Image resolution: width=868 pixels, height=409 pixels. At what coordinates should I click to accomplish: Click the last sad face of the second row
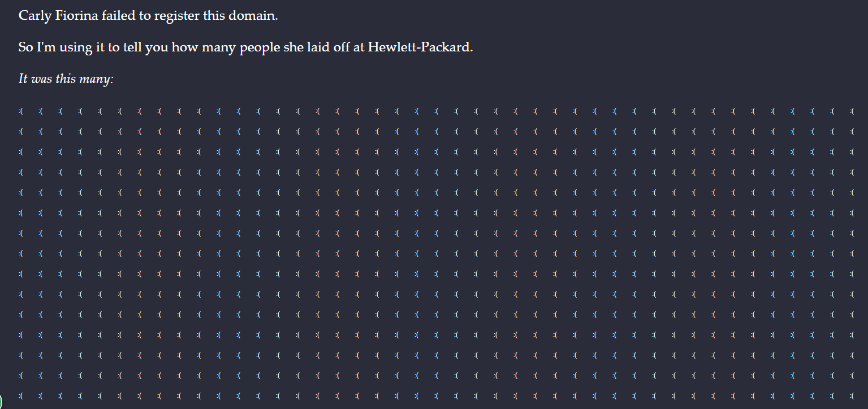coord(852,132)
